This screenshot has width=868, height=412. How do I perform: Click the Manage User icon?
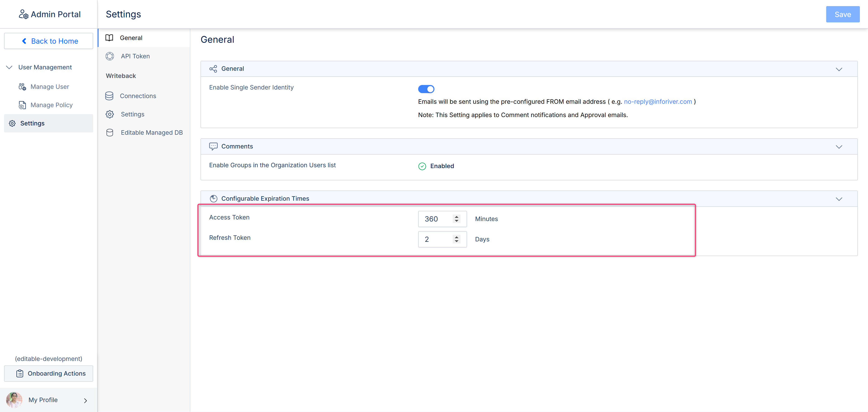click(x=22, y=87)
